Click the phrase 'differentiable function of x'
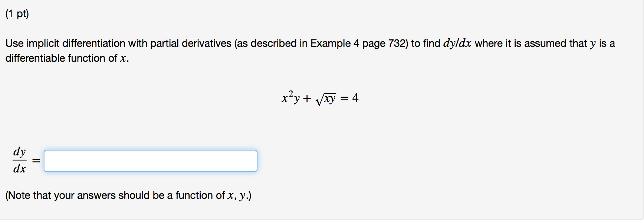644x220 pixels. tap(67, 58)
